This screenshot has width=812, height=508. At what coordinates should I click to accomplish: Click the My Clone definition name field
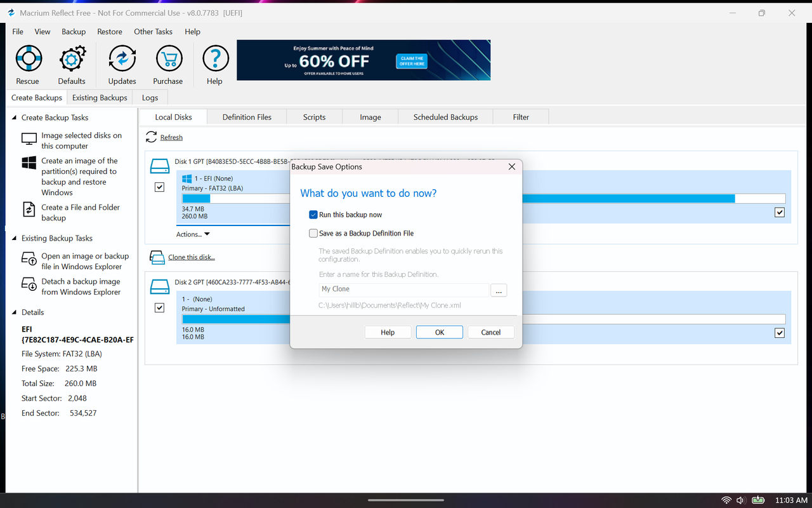[x=403, y=290]
